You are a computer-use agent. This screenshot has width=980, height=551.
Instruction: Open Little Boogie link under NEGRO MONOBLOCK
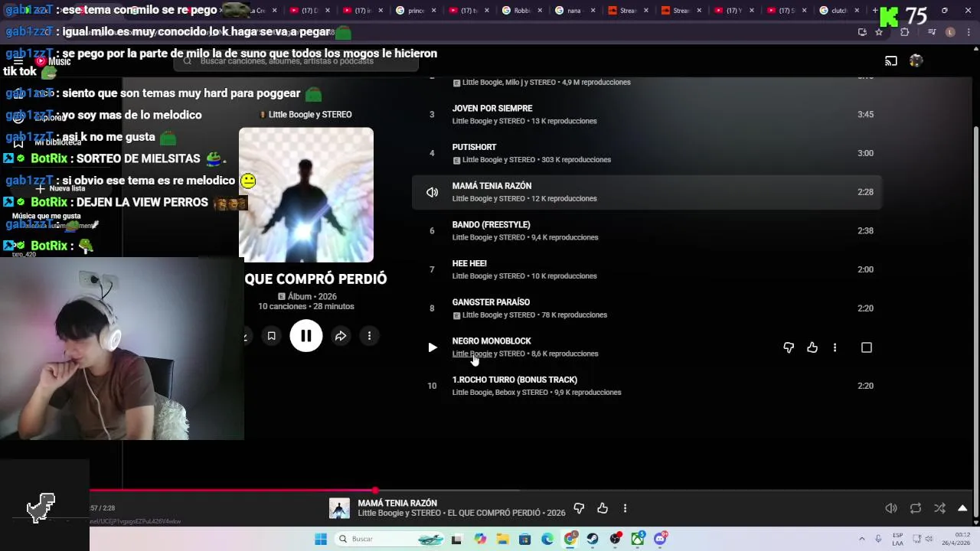pyautogui.click(x=472, y=354)
